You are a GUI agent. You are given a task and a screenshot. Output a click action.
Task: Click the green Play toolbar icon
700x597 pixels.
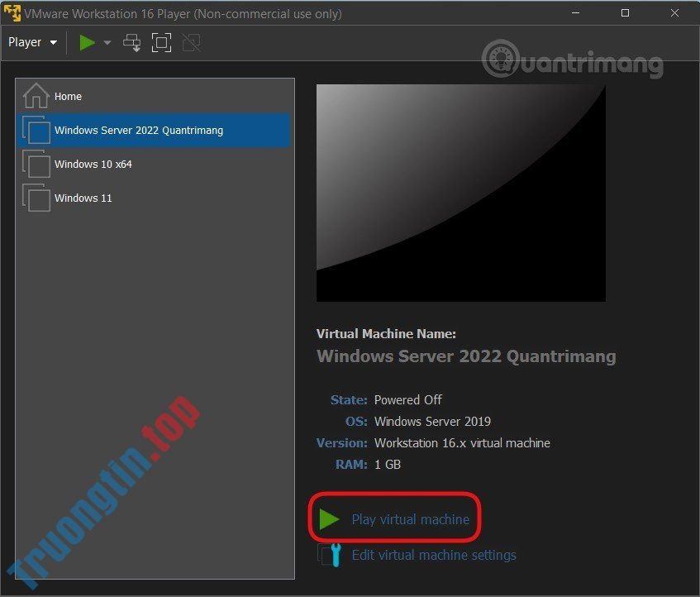click(87, 42)
